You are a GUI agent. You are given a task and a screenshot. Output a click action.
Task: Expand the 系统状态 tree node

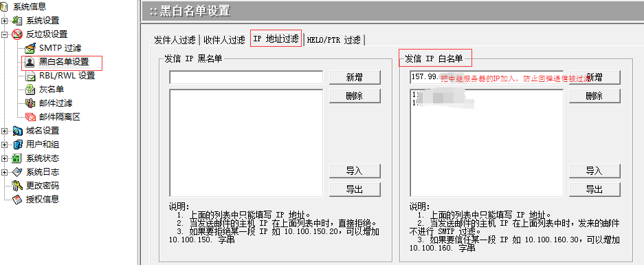[x=5, y=158]
